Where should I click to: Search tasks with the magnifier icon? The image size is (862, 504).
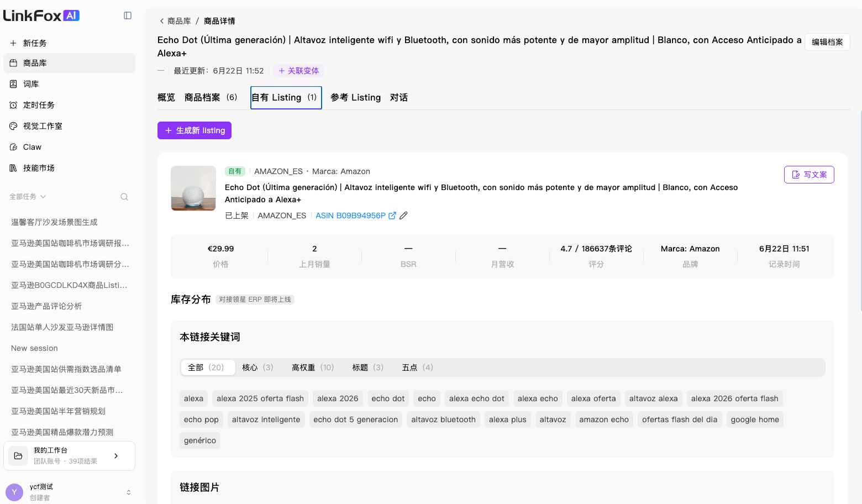[124, 197]
